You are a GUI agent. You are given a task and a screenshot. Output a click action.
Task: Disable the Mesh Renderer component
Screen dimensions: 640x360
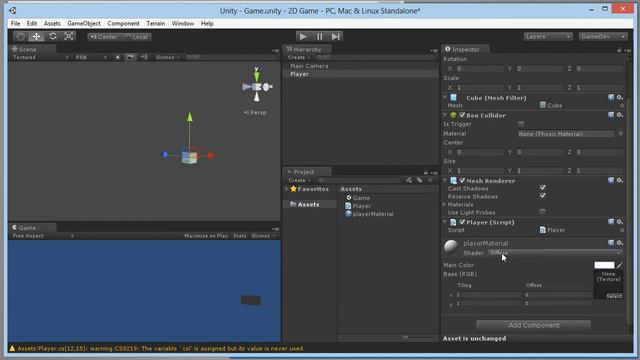point(462,180)
